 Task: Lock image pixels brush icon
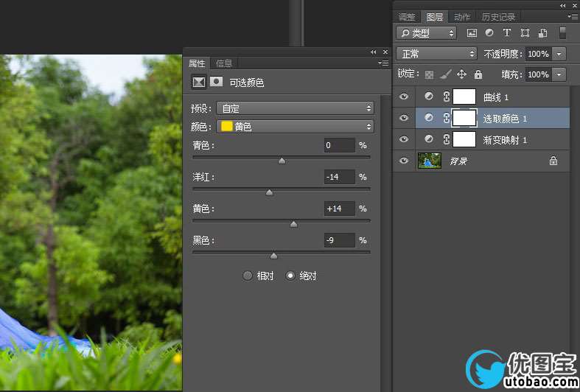(x=446, y=74)
